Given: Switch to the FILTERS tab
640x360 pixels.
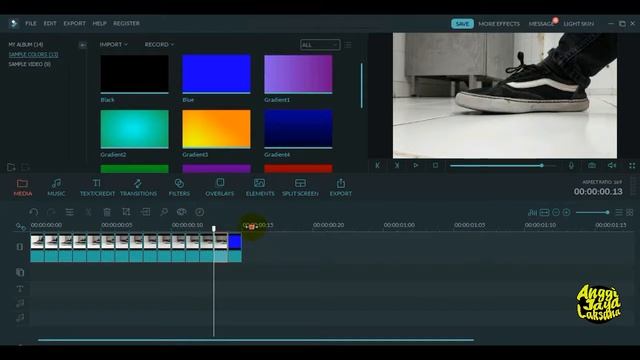Looking at the screenshot, I should [x=179, y=187].
